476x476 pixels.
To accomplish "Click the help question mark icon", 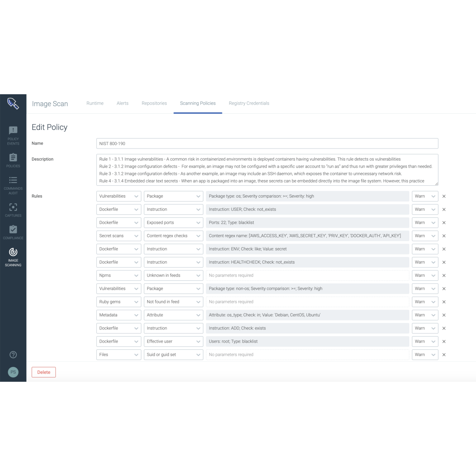I will click(13, 355).
